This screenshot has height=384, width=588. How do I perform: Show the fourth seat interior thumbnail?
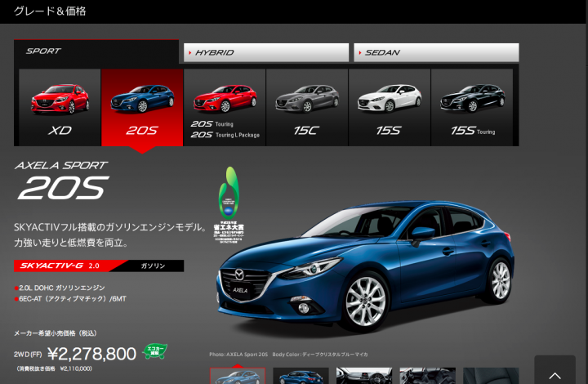(x=427, y=376)
